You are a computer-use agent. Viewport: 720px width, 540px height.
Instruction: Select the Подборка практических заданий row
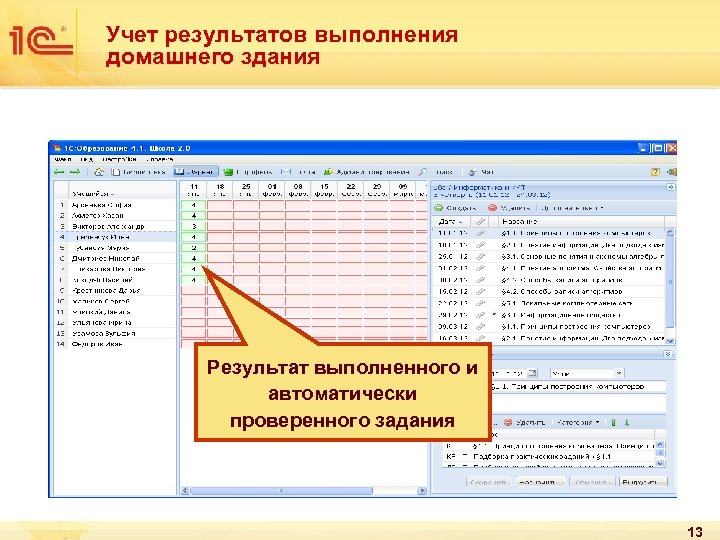[x=550, y=456]
